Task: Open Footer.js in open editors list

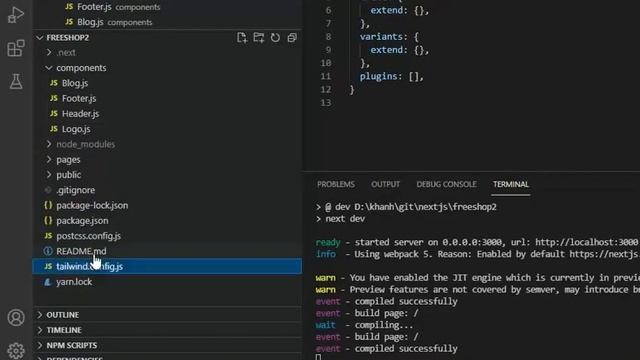Action: point(94,7)
